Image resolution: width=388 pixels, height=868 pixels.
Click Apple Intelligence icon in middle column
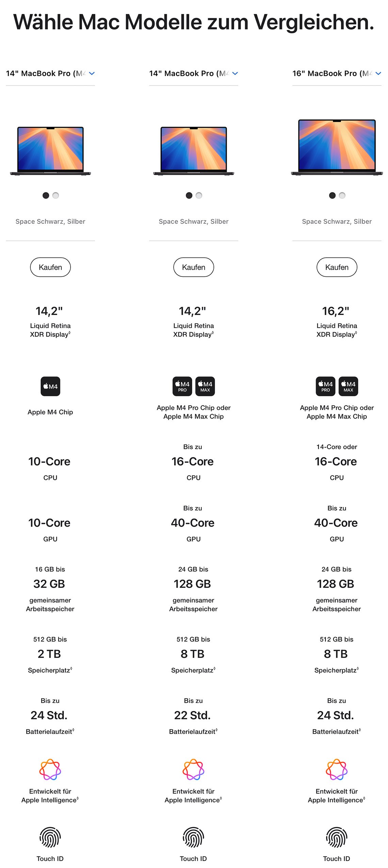pos(194,769)
